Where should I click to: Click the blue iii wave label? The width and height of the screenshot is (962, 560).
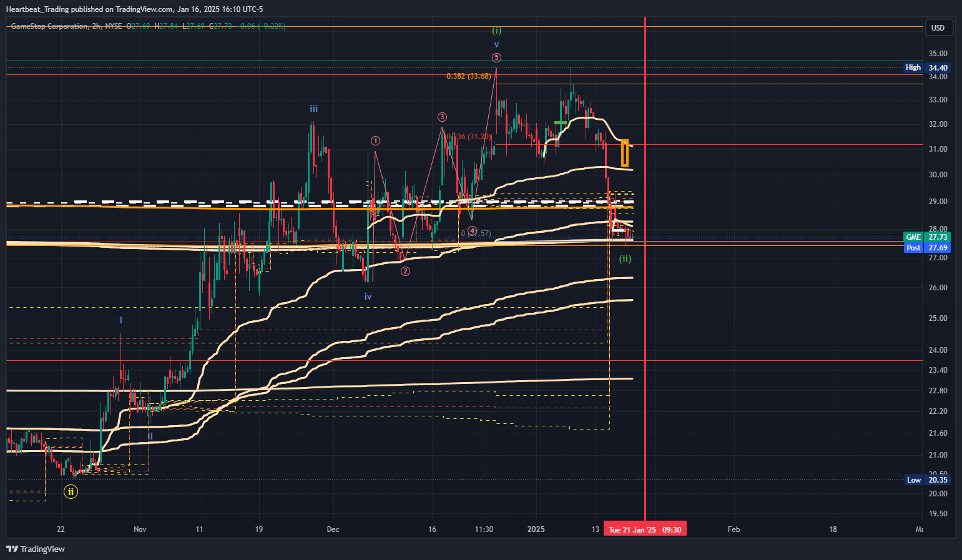click(314, 109)
